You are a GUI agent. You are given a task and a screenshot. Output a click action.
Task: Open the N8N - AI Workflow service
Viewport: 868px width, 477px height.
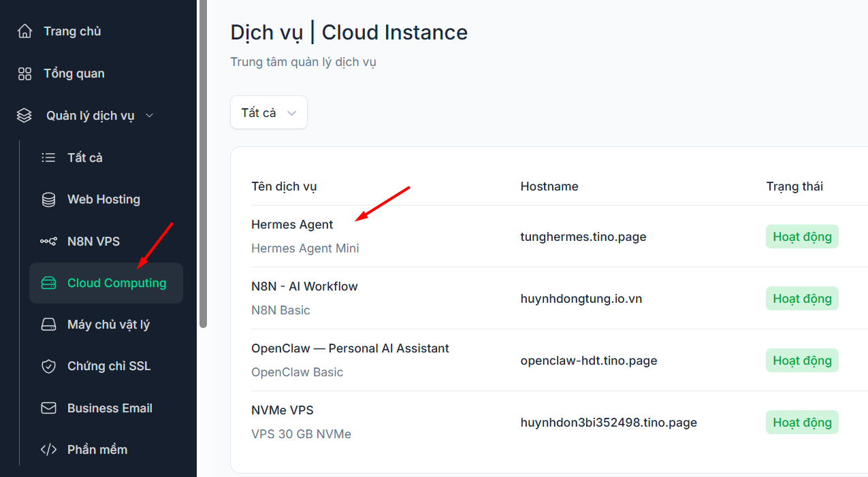pos(304,286)
